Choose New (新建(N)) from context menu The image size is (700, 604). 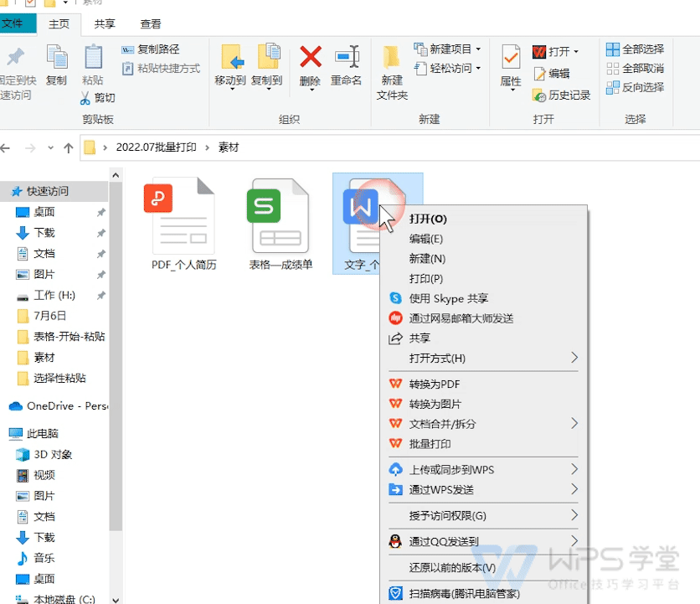(x=483, y=259)
